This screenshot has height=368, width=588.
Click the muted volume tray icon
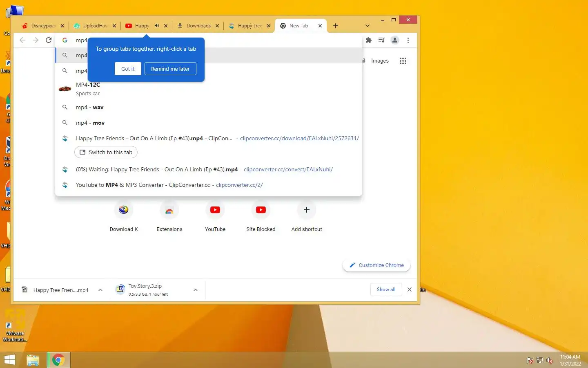coord(550,360)
